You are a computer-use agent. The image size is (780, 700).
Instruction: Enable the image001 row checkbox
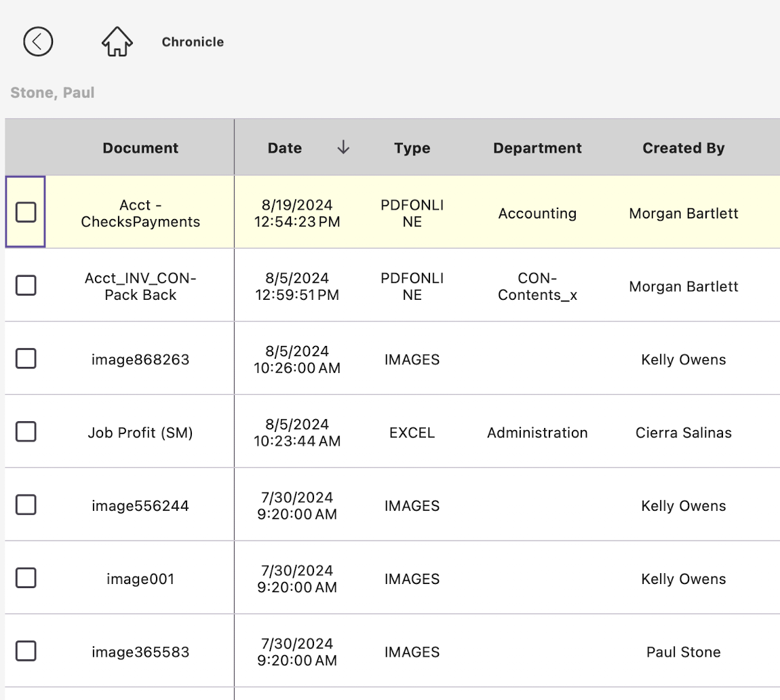(x=26, y=579)
